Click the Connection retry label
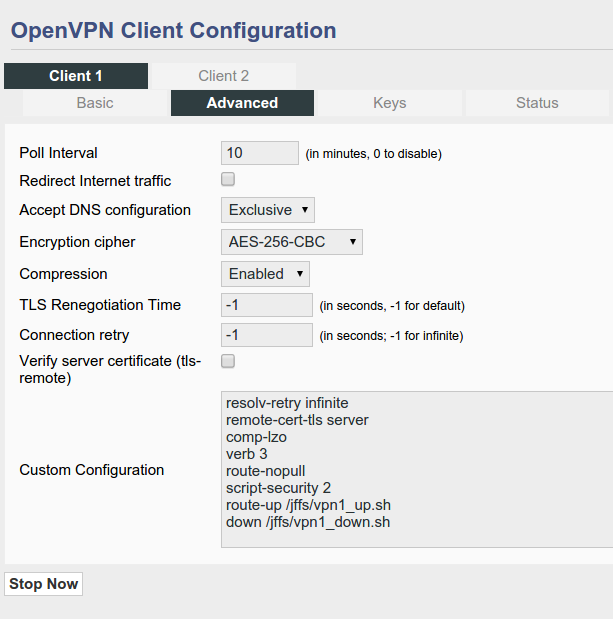Viewport: 613px width, 619px height. [74, 335]
